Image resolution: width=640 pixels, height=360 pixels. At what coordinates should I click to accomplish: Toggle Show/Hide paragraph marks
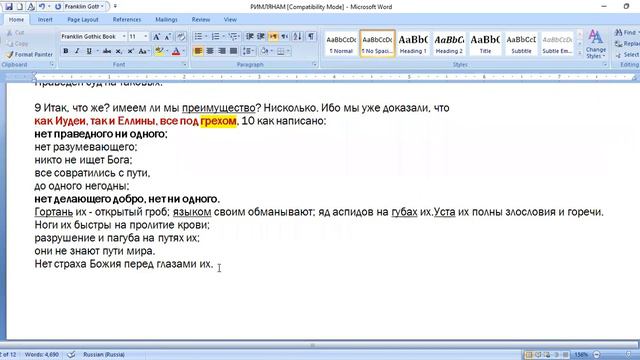click(x=311, y=37)
